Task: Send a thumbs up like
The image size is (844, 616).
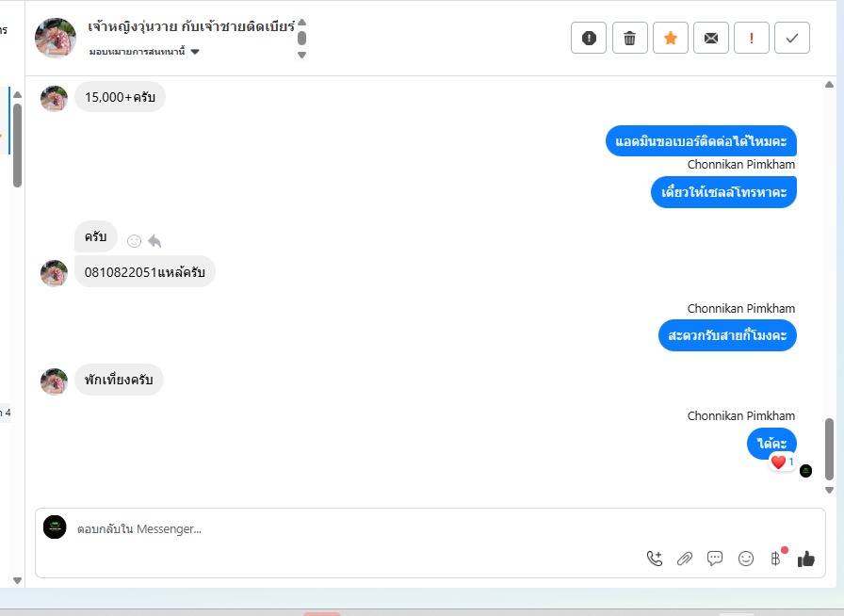Action: tap(805, 559)
